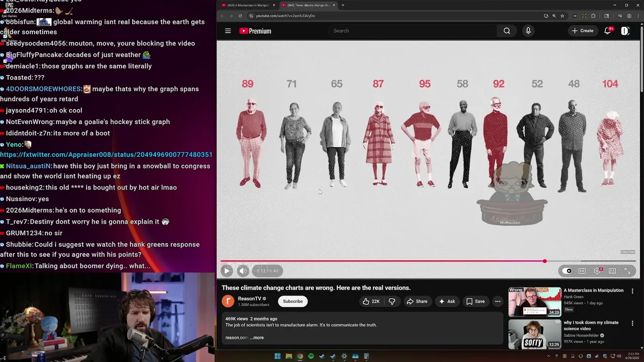
Task: Open the player settings gear
Action: tap(597, 270)
